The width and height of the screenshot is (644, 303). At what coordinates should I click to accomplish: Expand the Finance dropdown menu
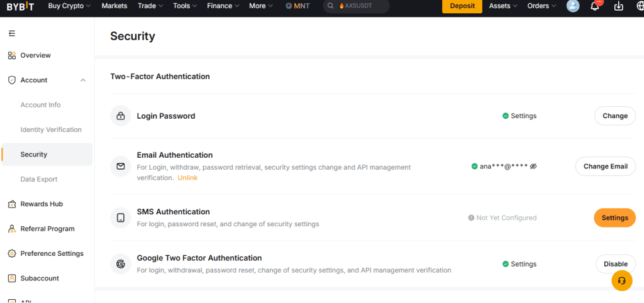click(x=223, y=6)
